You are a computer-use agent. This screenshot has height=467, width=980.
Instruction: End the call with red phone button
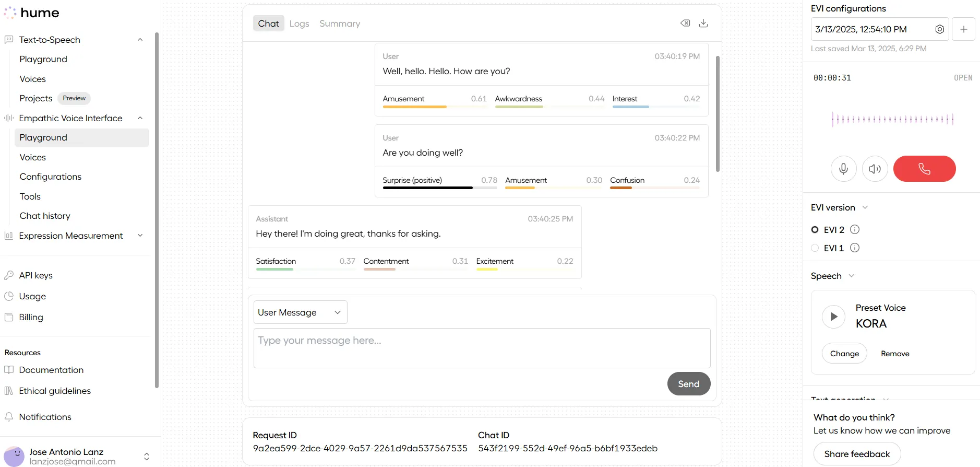click(x=924, y=169)
